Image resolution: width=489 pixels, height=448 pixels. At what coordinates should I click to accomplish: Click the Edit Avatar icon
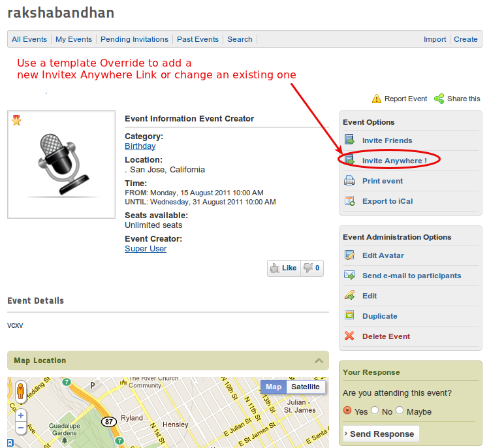(349, 255)
